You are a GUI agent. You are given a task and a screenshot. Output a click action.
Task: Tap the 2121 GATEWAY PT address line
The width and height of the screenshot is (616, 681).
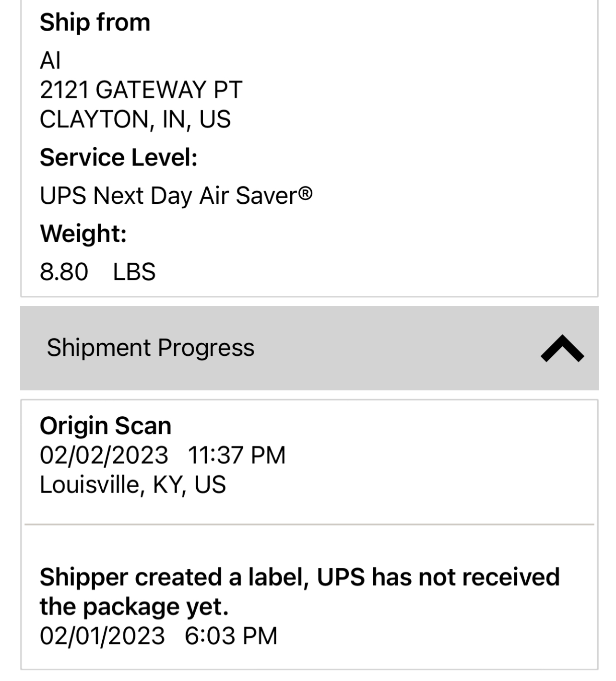(x=141, y=90)
